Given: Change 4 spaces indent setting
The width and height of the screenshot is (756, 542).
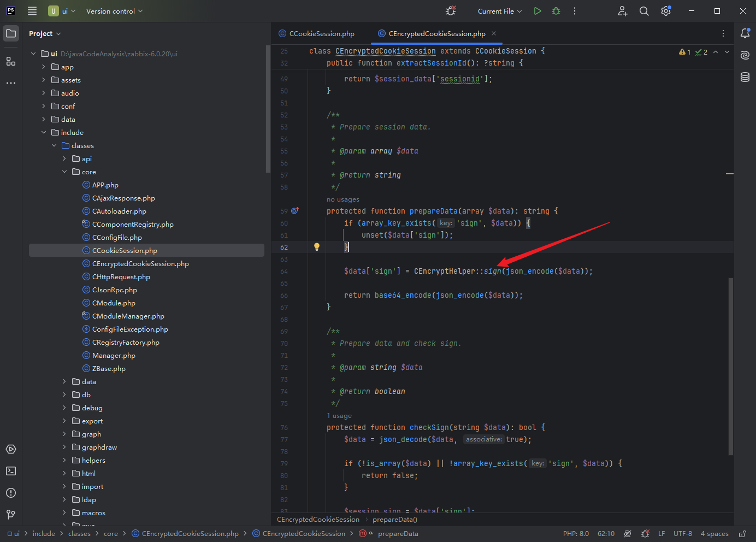Looking at the screenshot, I should pyautogui.click(x=714, y=534).
